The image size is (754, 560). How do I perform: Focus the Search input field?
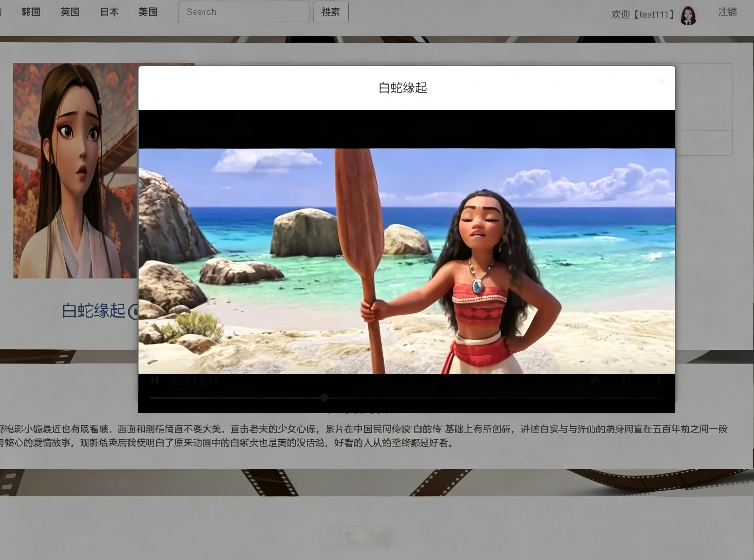tap(244, 12)
